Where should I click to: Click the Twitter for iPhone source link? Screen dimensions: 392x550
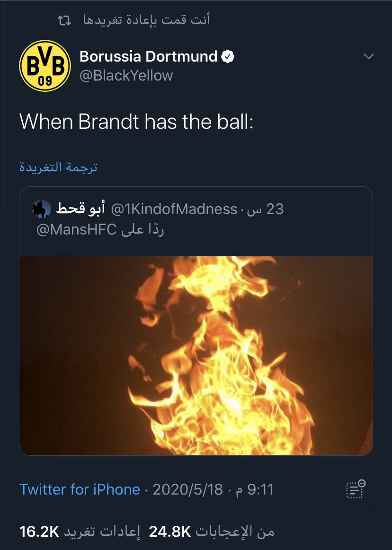point(80,489)
